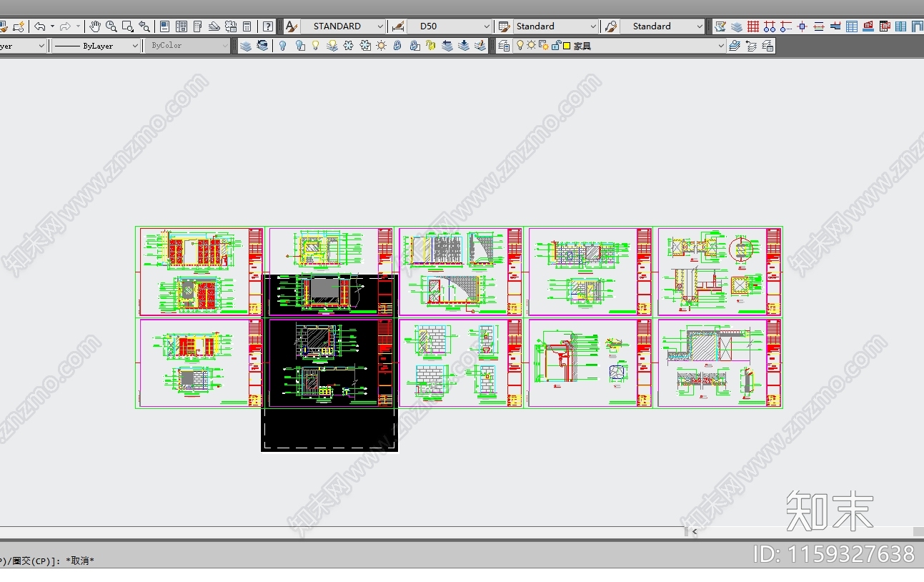Open the Multileader Style manager icon
Image resolution: width=924 pixels, height=582 pixels.
click(610, 26)
